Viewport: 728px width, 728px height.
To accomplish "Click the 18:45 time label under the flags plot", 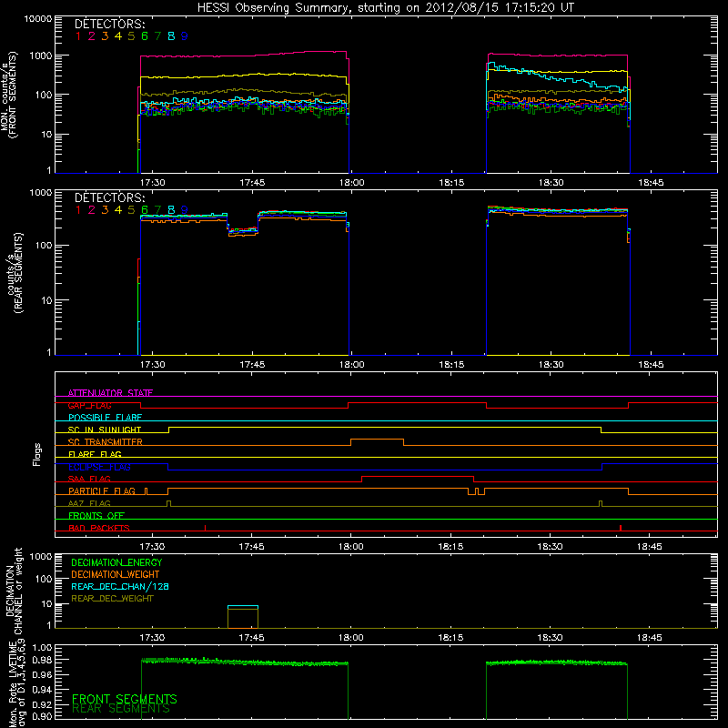I will (x=650, y=547).
